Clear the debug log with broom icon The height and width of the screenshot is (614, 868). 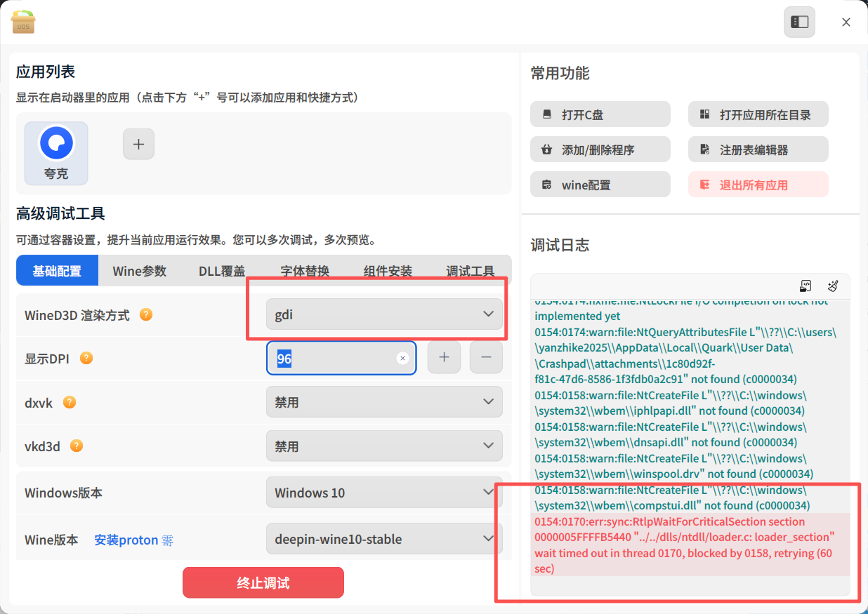(833, 286)
